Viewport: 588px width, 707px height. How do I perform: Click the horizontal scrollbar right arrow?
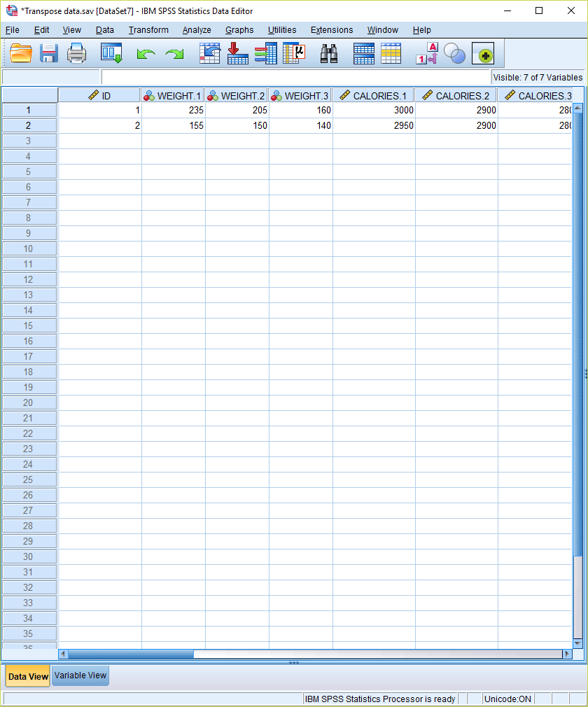(567, 654)
